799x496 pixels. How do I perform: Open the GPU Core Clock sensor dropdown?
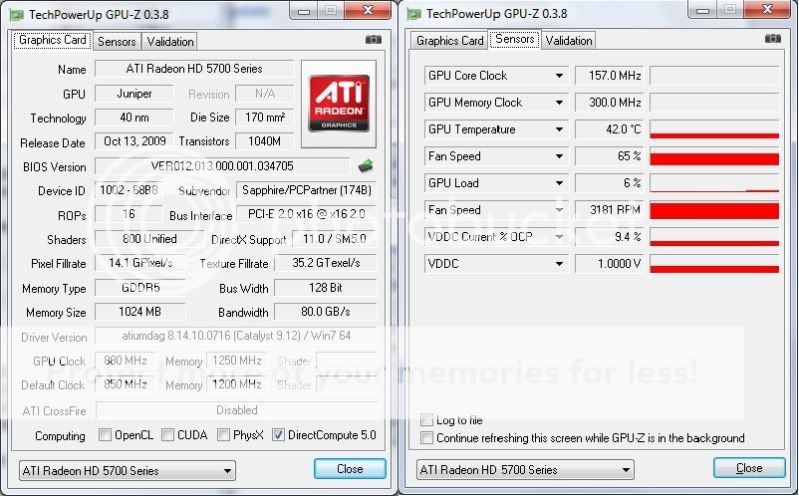(559, 76)
